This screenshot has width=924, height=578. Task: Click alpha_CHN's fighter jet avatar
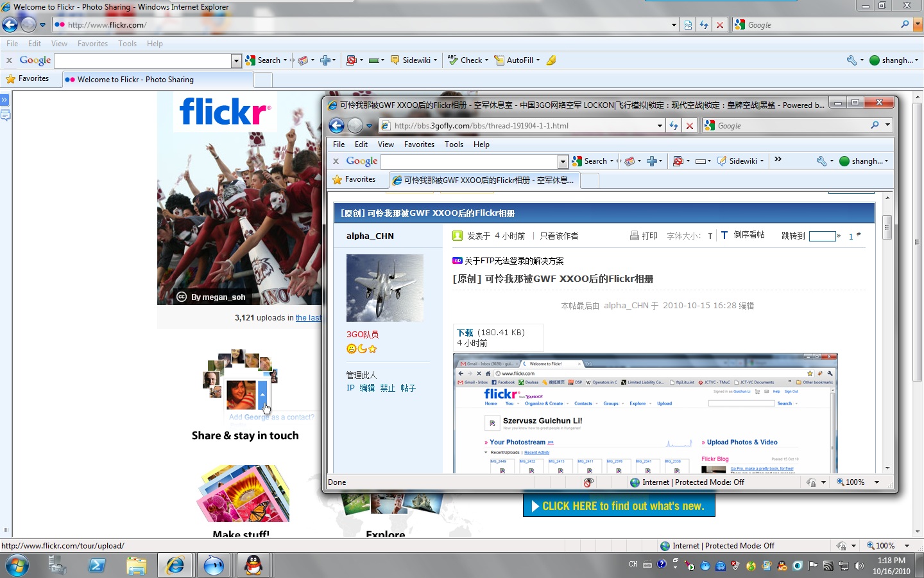click(x=385, y=288)
